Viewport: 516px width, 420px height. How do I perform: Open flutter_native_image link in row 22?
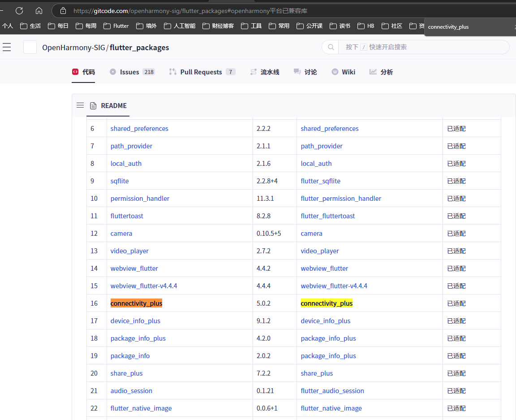click(141, 408)
